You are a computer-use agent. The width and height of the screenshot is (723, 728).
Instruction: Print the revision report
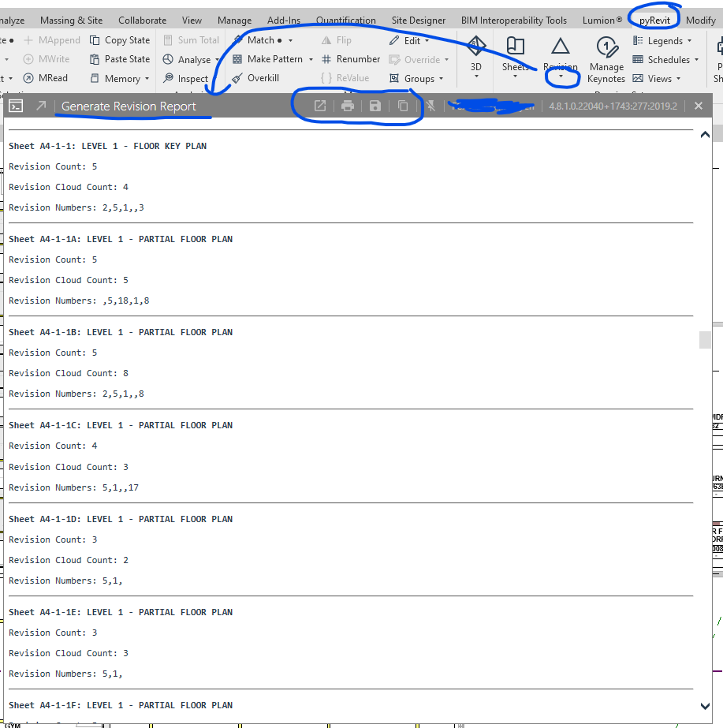pyautogui.click(x=348, y=105)
